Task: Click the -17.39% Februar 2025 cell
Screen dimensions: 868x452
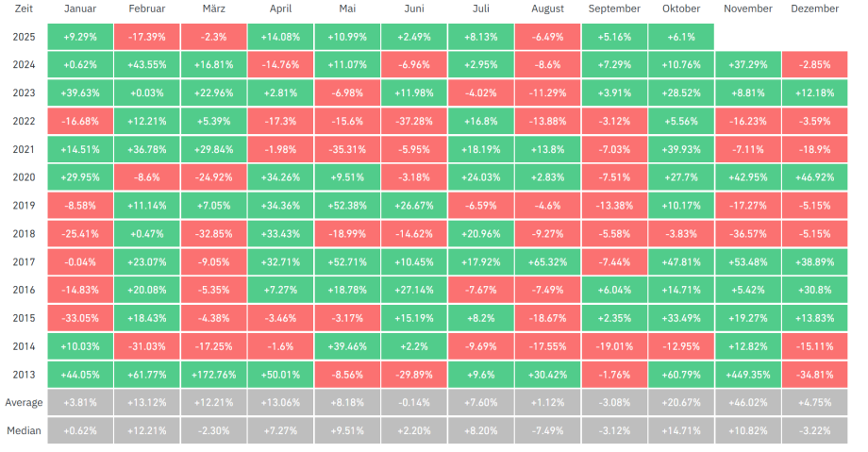Action: point(147,36)
